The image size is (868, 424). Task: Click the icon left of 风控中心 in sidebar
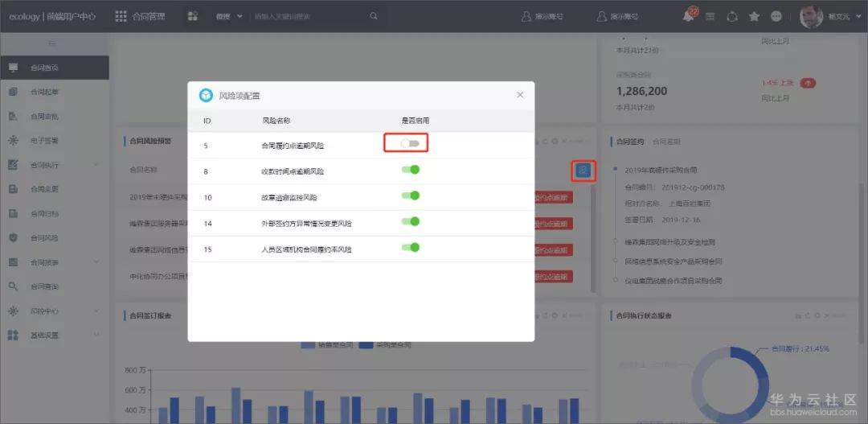(x=14, y=311)
